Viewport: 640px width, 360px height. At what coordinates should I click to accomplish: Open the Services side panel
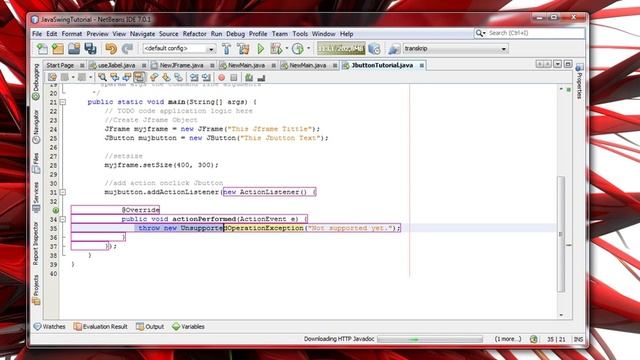click(x=36, y=197)
